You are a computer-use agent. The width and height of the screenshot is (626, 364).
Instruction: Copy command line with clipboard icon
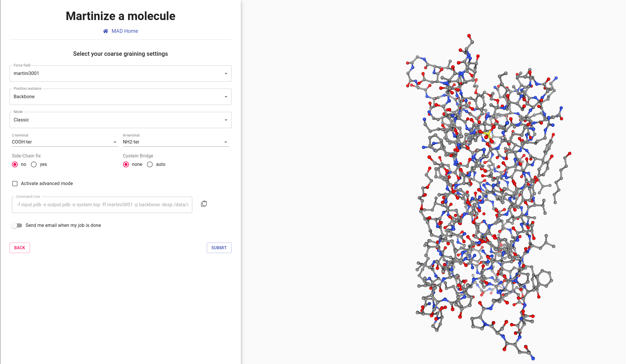pyautogui.click(x=204, y=204)
